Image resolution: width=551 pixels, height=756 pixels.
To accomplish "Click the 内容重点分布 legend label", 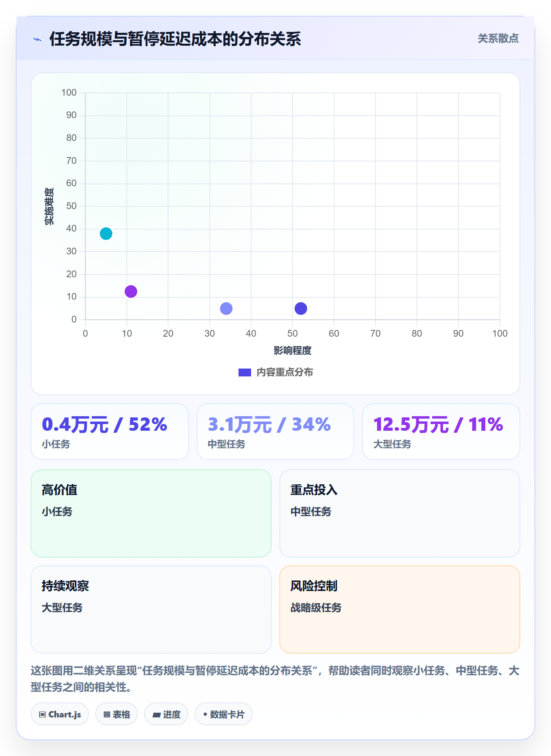I will 285,372.
